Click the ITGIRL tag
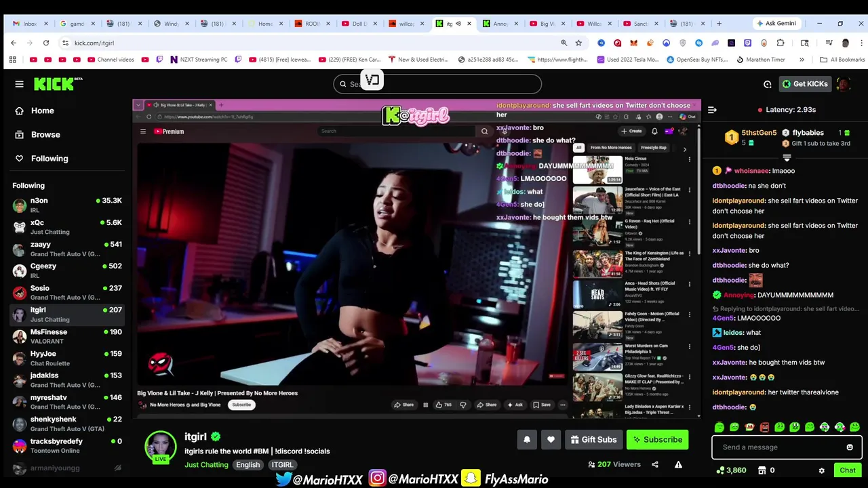Image resolution: width=868 pixels, height=488 pixels. pos(282,465)
